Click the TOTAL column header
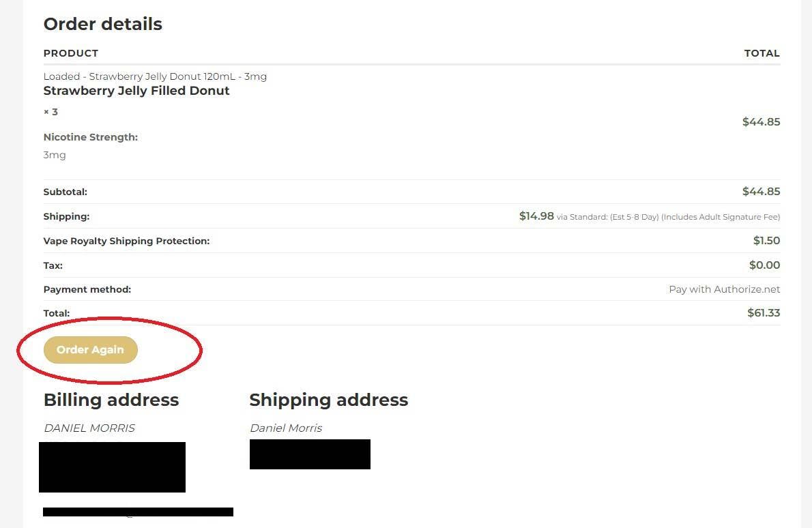Viewport: 812px width, 528px height. (x=762, y=53)
